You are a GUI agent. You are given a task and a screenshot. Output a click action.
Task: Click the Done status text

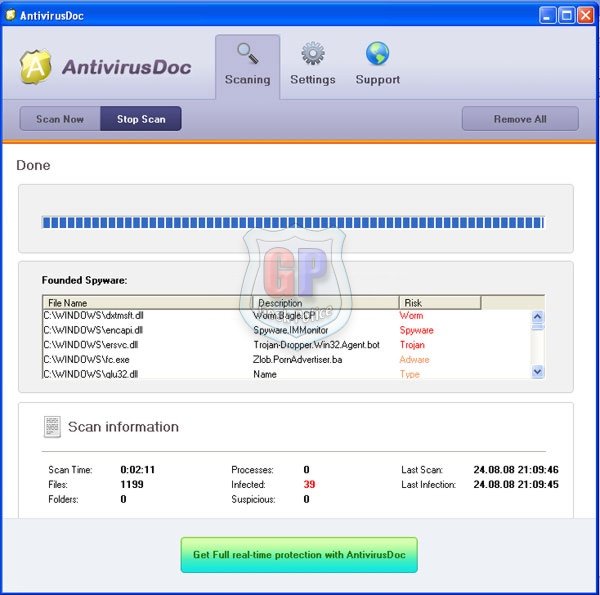coord(33,165)
